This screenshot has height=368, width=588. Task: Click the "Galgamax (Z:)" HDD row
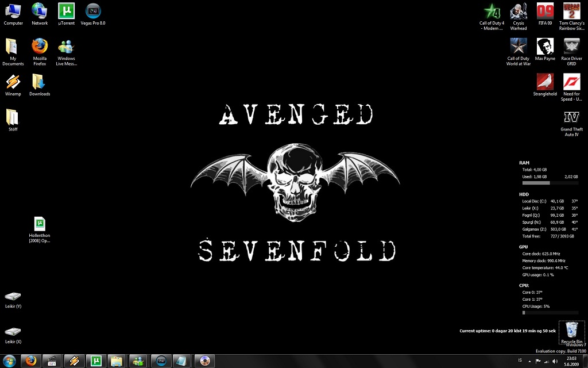550,229
